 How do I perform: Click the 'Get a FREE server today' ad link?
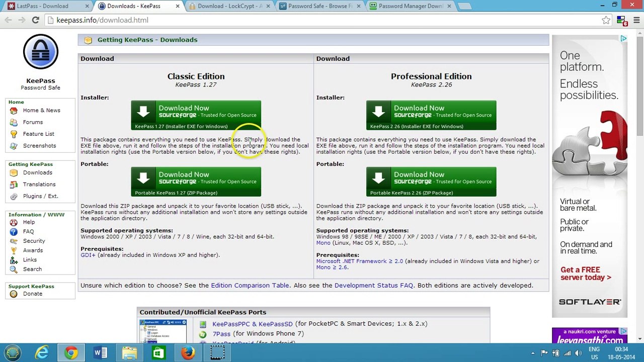tap(586, 274)
